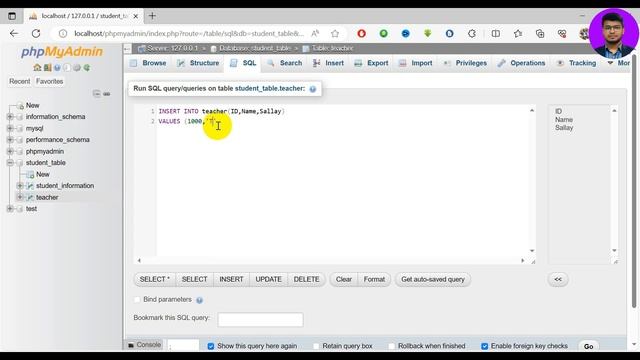Screen dimensions: 640x360
Task: Open browser collections icon
Action: click(540, 33)
